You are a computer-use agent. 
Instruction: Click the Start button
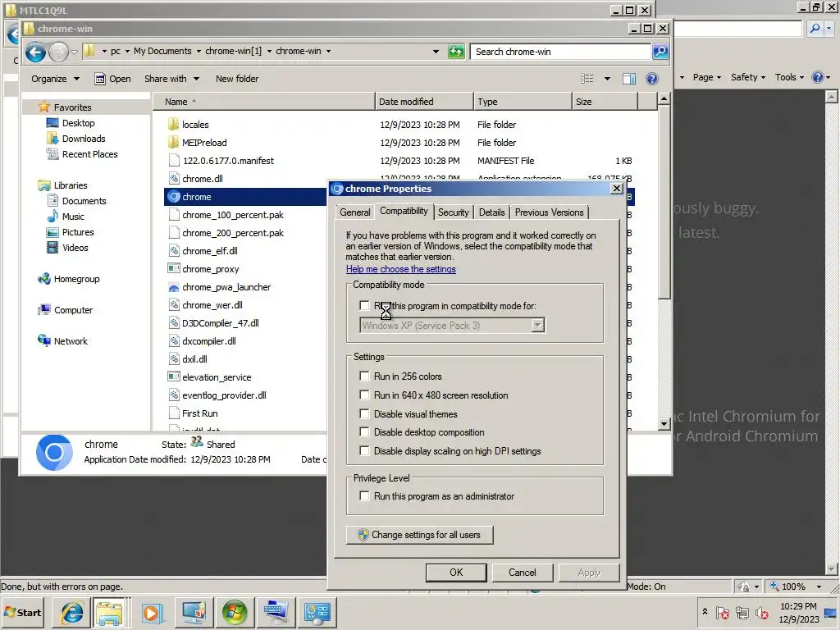point(23,612)
